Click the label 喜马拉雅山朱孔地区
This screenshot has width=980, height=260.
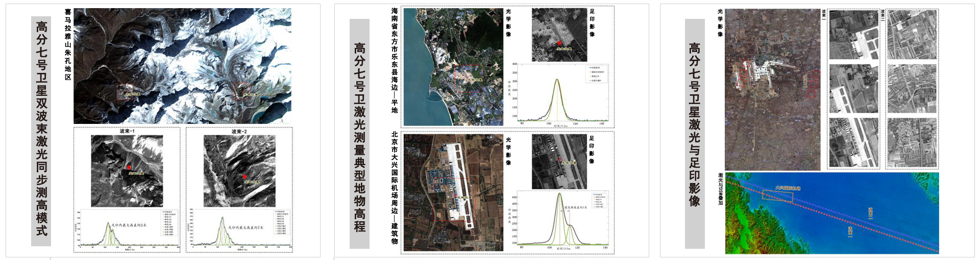pos(68,44)
